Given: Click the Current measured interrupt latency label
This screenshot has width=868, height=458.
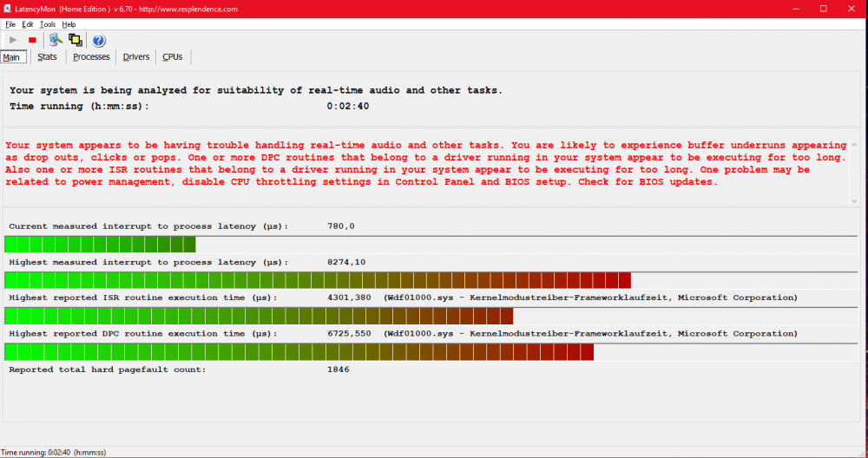Looking at the screenshot, I should coord(149,226).
